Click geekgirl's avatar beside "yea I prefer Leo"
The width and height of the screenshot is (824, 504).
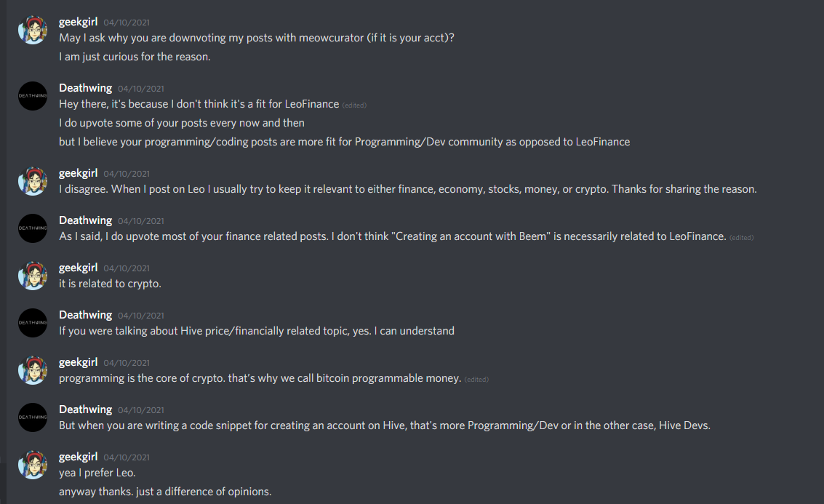(33, 465)
